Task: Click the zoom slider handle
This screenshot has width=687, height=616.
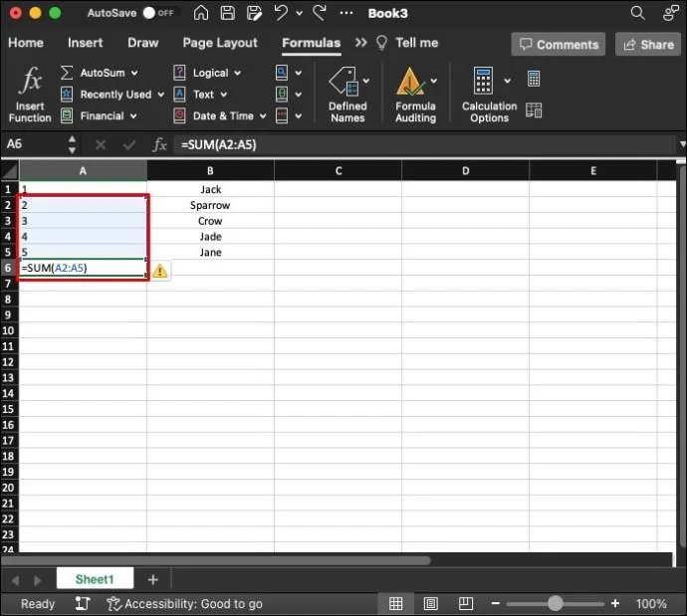Action: tap(555, 604)
